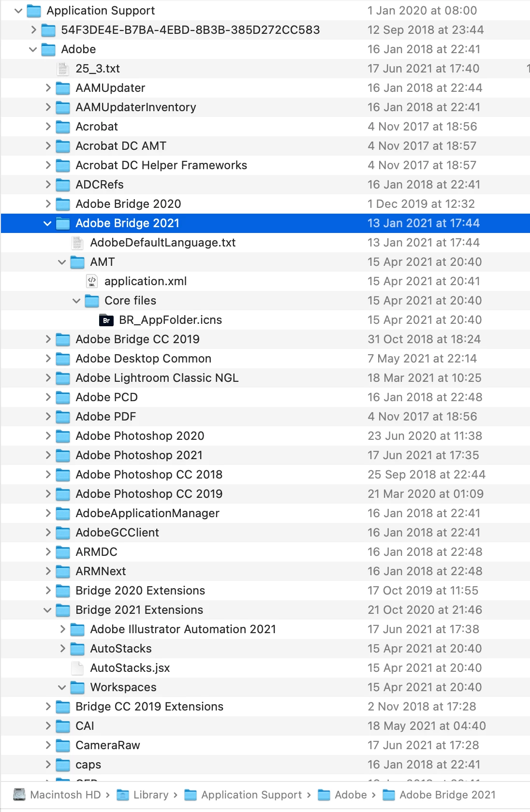The width and height of the screenshot is (530, 812).
Task: Click date '17 Jun 2021 at 17:40'
Action: (423, 69)
